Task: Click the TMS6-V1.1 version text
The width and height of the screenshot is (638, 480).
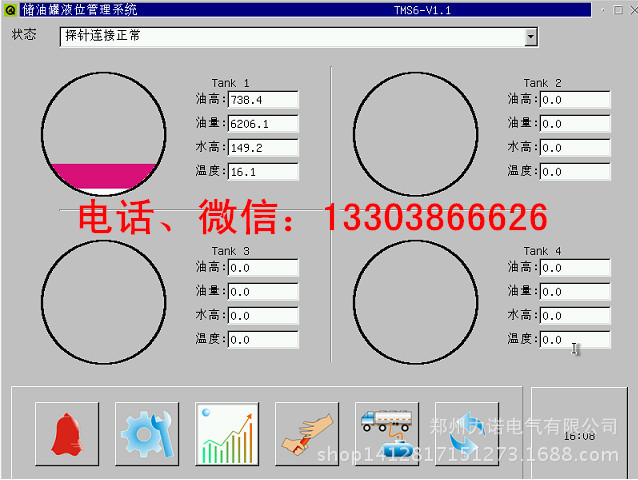Action: click(x=422, y=10)
